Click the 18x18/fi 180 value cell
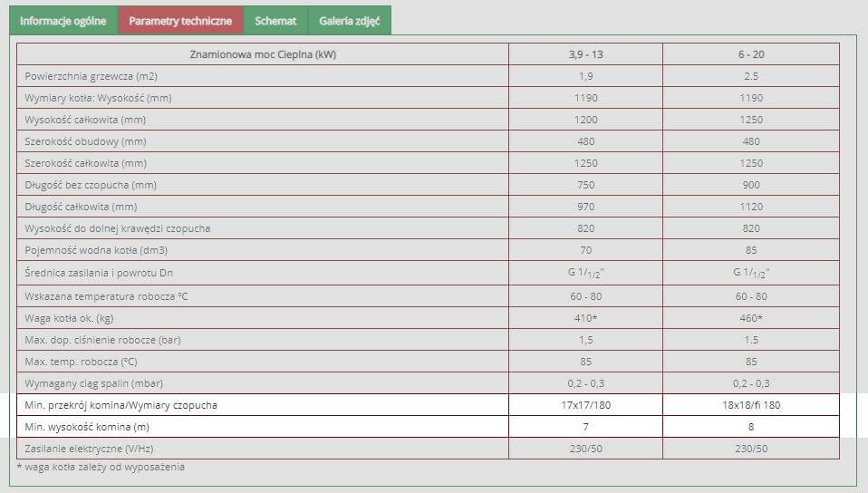Screen dimensions: 868x493 click(750, 405)
